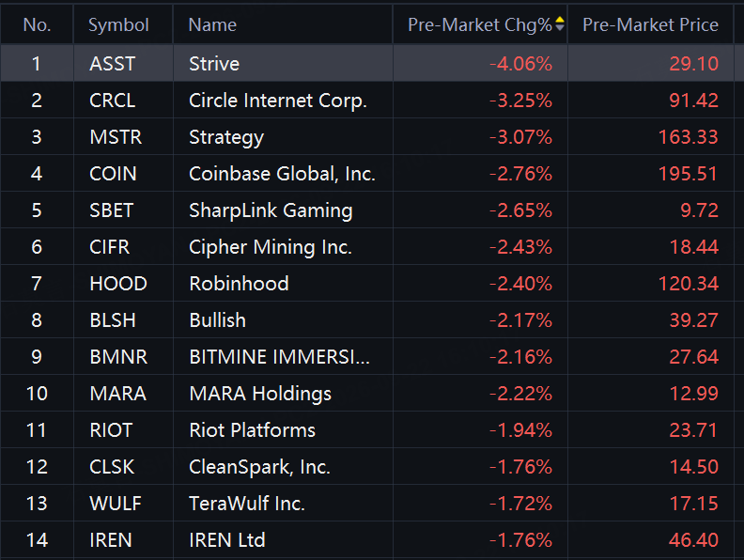The image size is (744, 560).
Task: Click MSTR pre-market price 163.33
Action: (x=688, y=137)
